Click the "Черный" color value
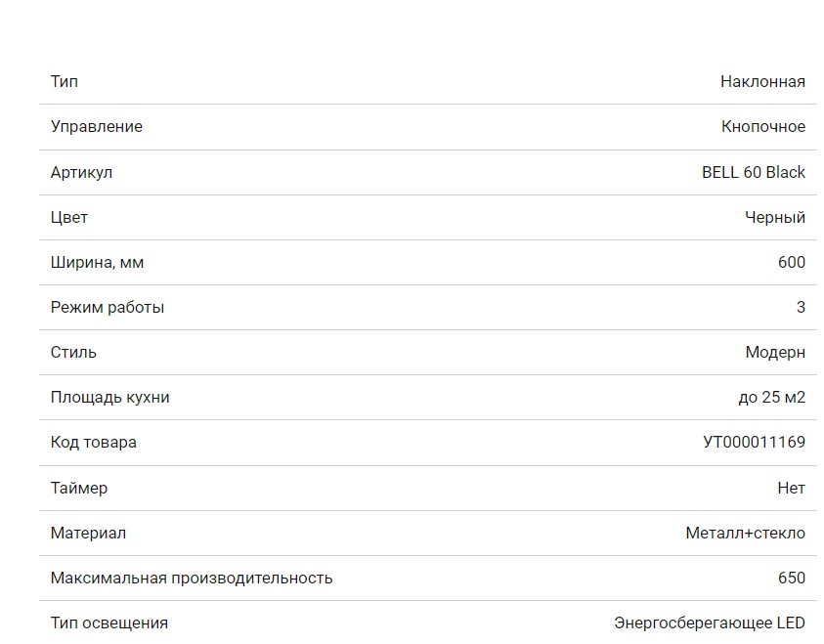 click(x=774, y=217)
